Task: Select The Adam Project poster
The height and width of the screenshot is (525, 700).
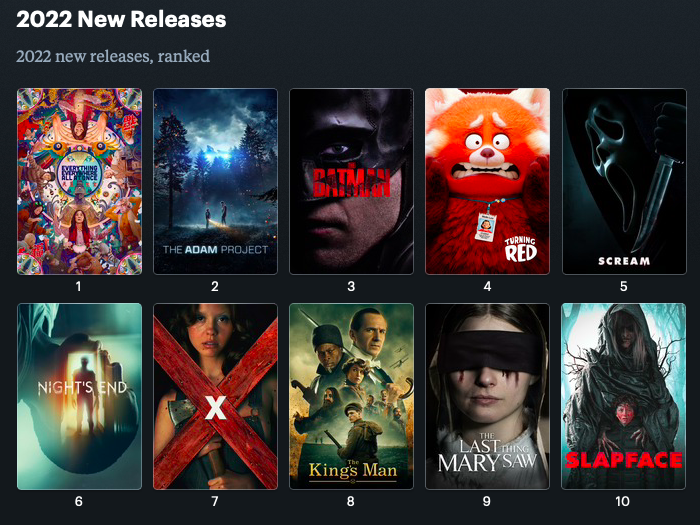Action: [215, 181]
